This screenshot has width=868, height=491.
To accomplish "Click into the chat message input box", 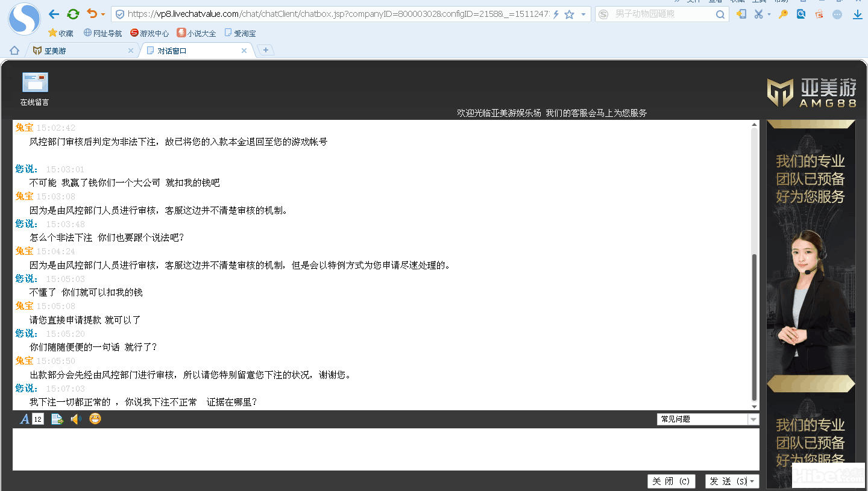I will pyautogui.click(x=386, y=449).
